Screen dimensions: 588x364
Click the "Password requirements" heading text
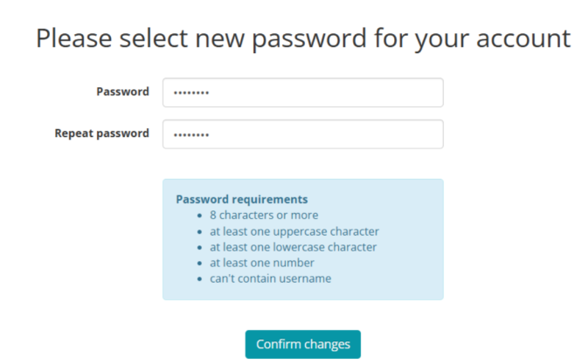point(242,199)
